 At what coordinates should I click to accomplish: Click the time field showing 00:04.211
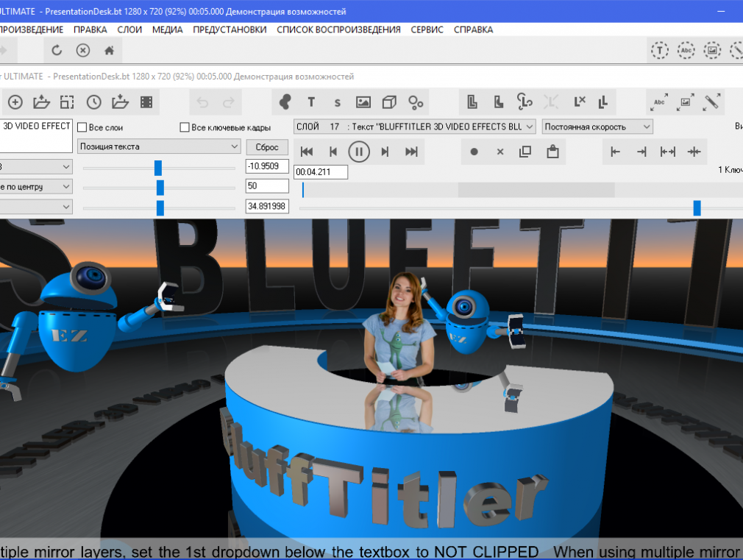[x=321, y=171]
